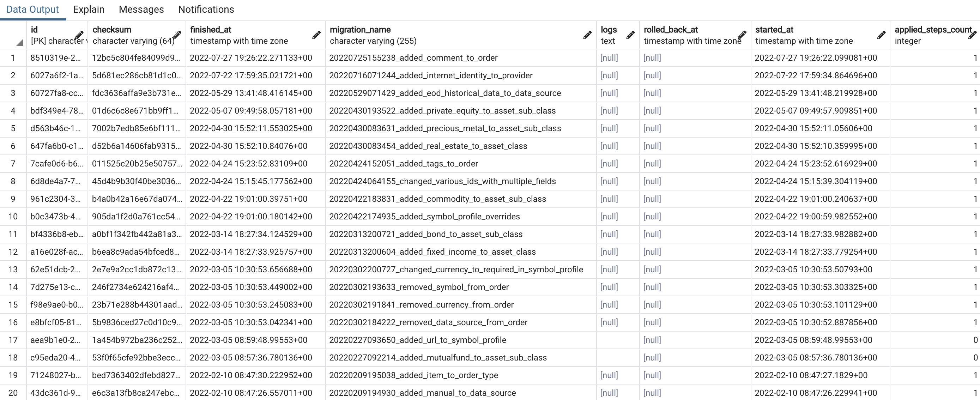This screenshot has height=400, width=980.
Task: Select the Data Output tab
Action: [32, 9]
